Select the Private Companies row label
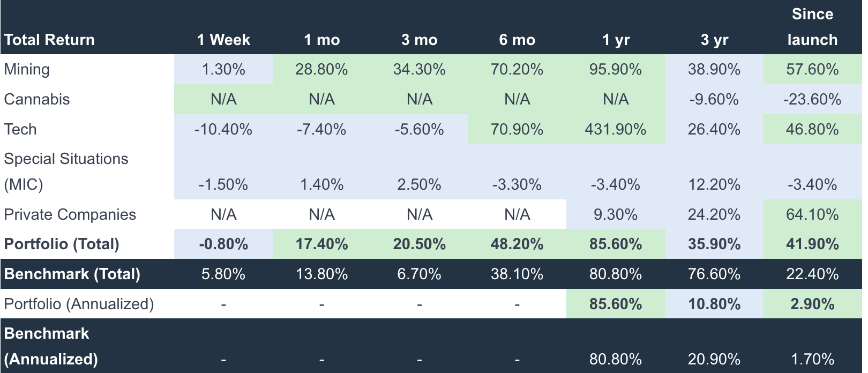This screenshot has height=373, width=868. pyautogui.click(x=70, y=214)
